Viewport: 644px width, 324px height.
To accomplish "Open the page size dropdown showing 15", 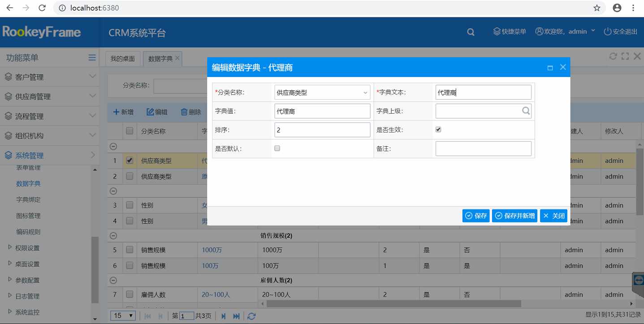I will pyautogui.click(x=123, y=315).
